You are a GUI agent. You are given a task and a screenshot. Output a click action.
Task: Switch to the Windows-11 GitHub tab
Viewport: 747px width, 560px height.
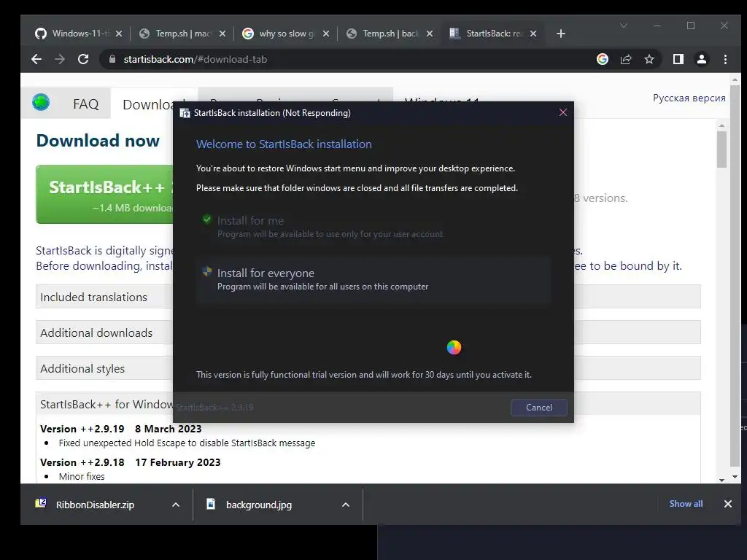(78, 34)
